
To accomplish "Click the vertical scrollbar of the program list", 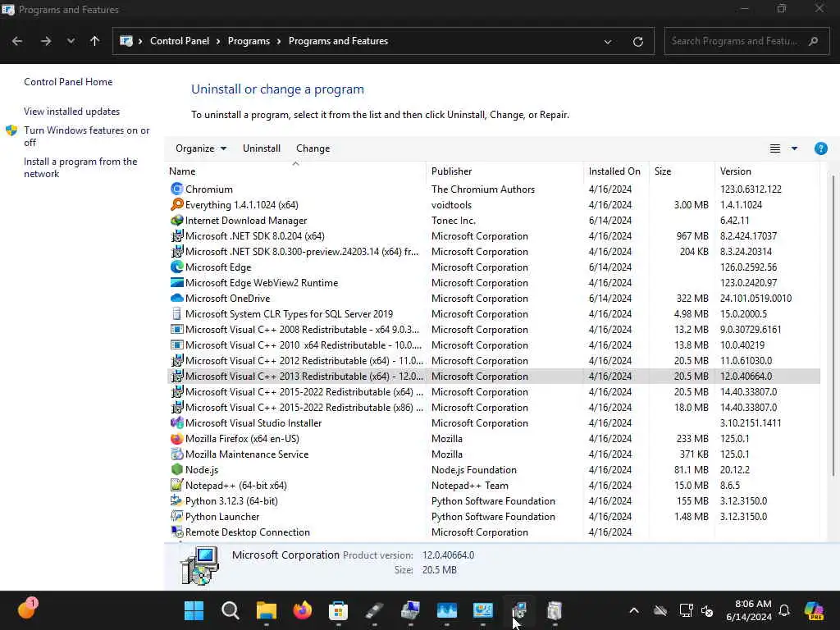I will tap(833, 324).
